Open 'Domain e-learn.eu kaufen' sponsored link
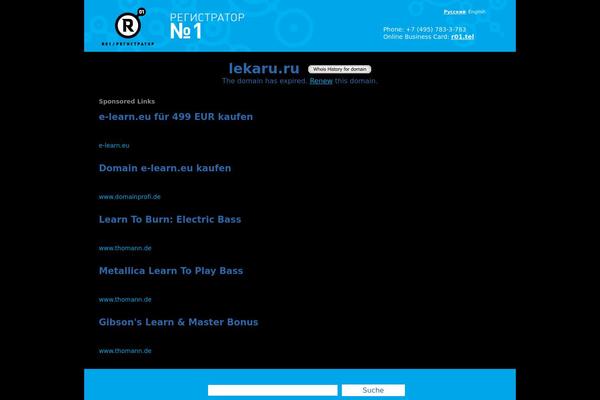Screen dimensions: 600x400 [165, 168]
